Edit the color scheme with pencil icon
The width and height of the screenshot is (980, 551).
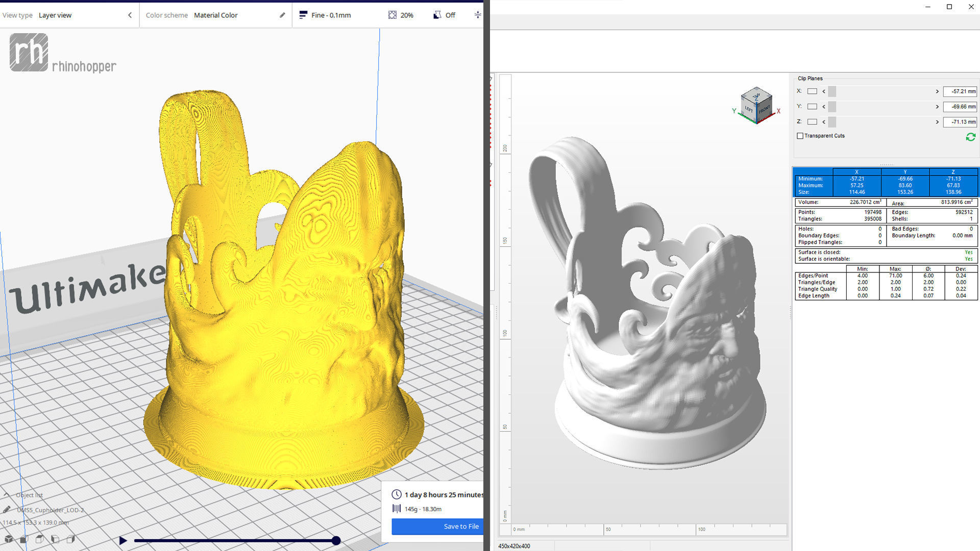tap(282, 15)
